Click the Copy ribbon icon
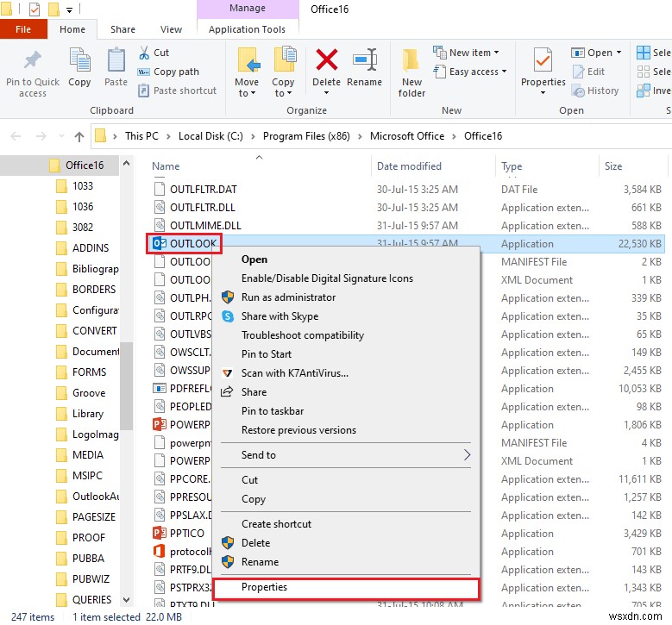This screenshot has height=625, width=672. click(x=79, y=59)
